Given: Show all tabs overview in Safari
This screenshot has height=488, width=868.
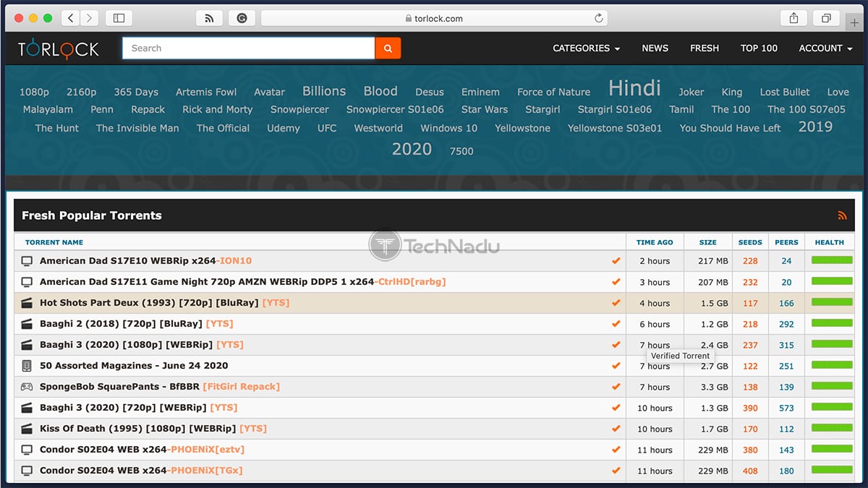Looking at the screenshot, I should pos(826,18).
